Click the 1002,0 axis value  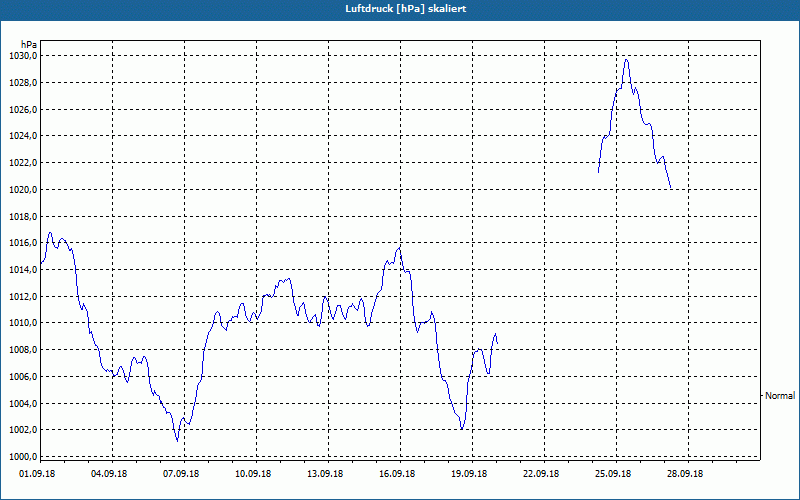point(23,430)
